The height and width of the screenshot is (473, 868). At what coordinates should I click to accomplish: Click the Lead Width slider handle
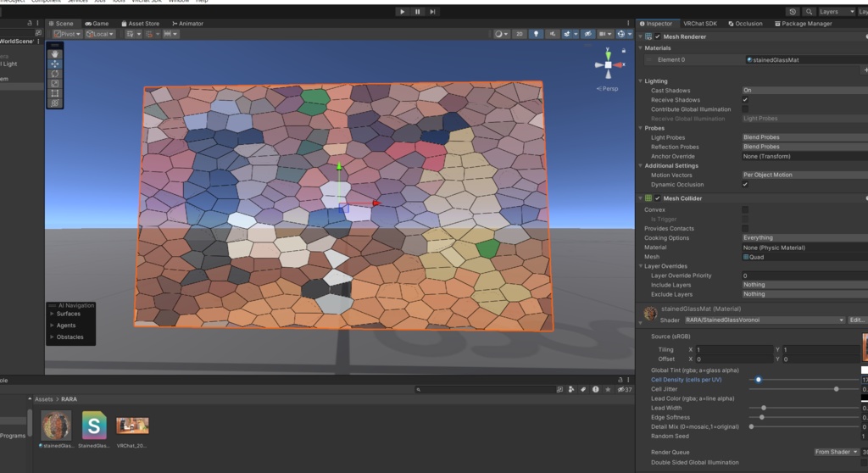[764, 409]
